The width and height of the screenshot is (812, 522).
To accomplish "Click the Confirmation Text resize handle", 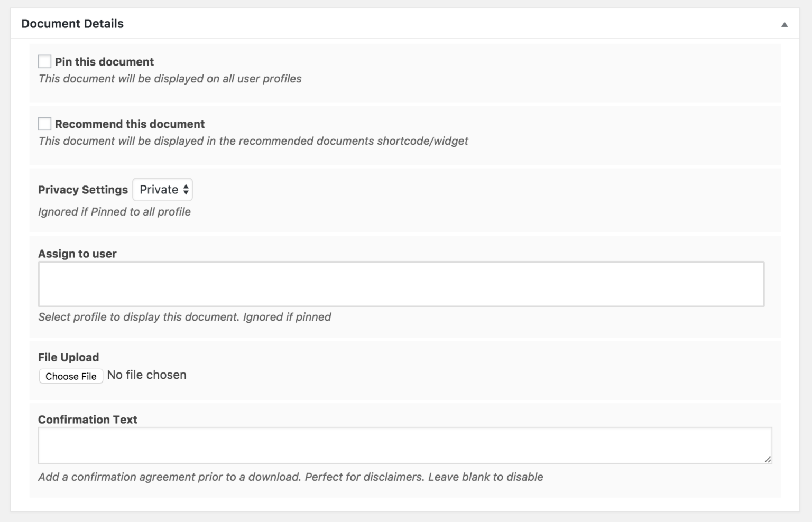I will (769, 460).
